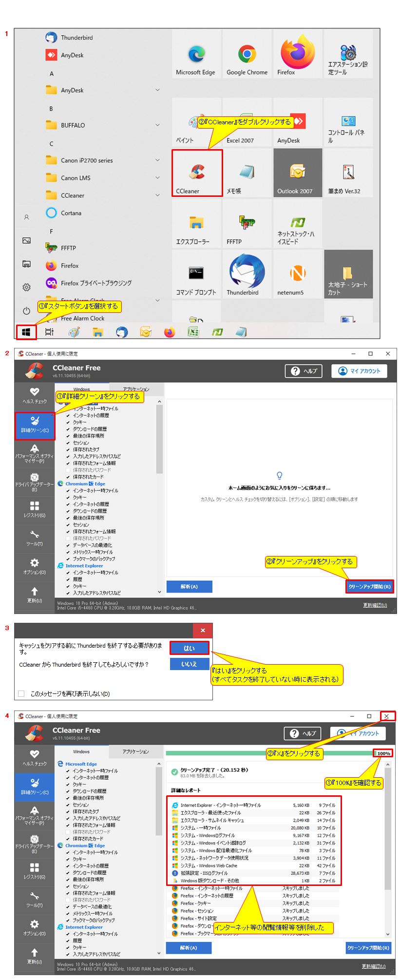Click the power icon in the Start menu rail
This screenshot has width=400, height=980.
pyautogui.click(x=26, y=310)
